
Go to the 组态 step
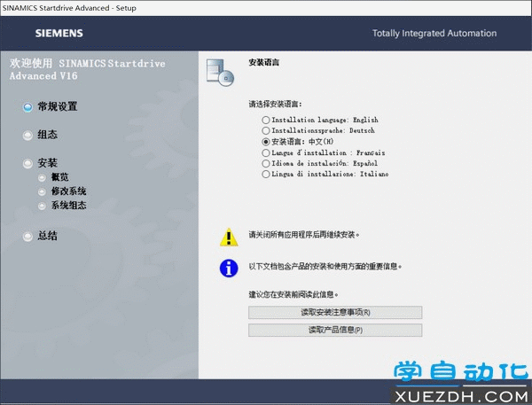click(x=40, y=135)
